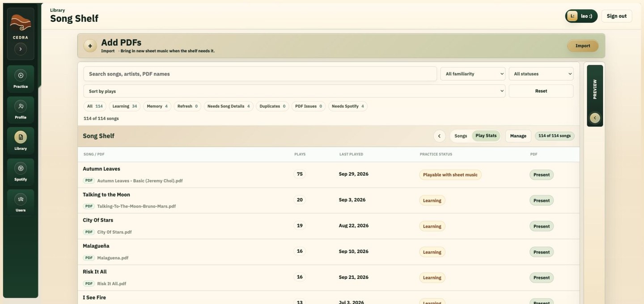Open the Practice section icon
Viewport: 644px width, 304px height.
coord(21,76)
